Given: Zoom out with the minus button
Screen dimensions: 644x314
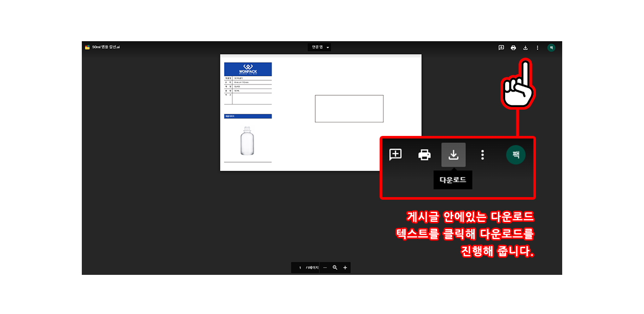Looking at the screenshot, I should pos(325,268).
